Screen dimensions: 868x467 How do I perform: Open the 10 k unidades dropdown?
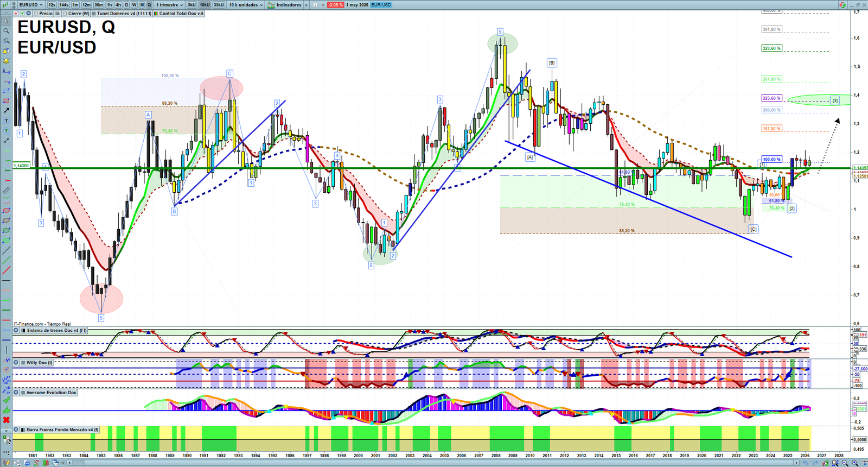246,4
